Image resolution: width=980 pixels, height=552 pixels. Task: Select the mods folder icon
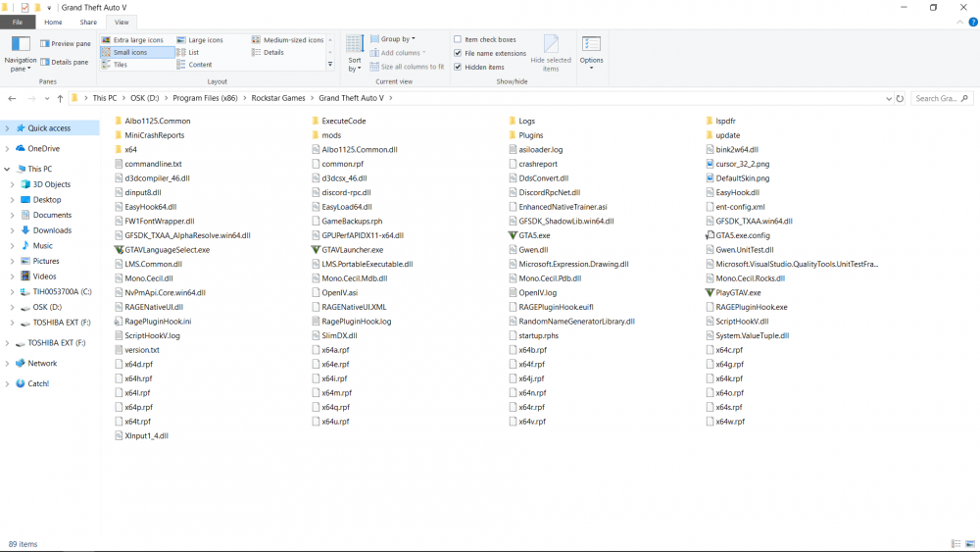(316, 135)
